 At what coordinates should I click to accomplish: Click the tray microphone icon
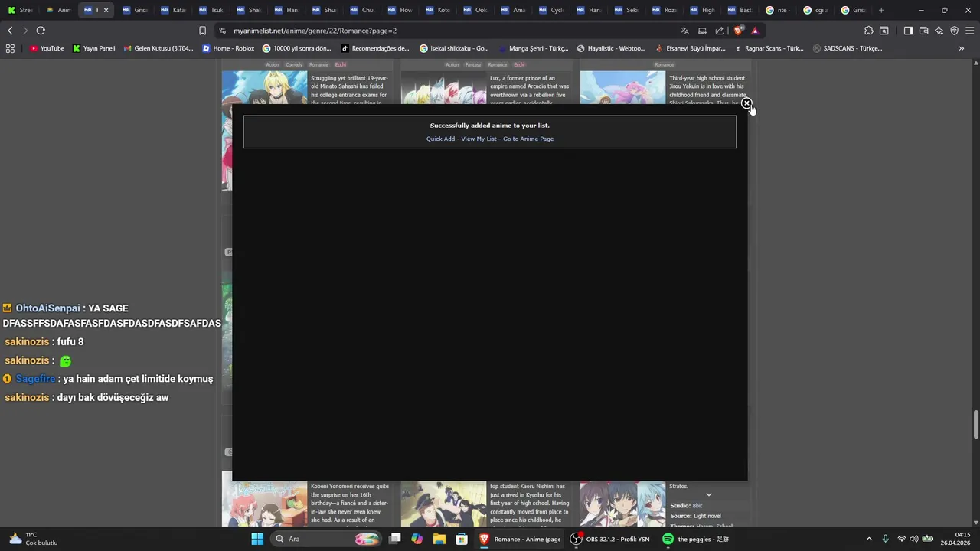click(886, 539)
